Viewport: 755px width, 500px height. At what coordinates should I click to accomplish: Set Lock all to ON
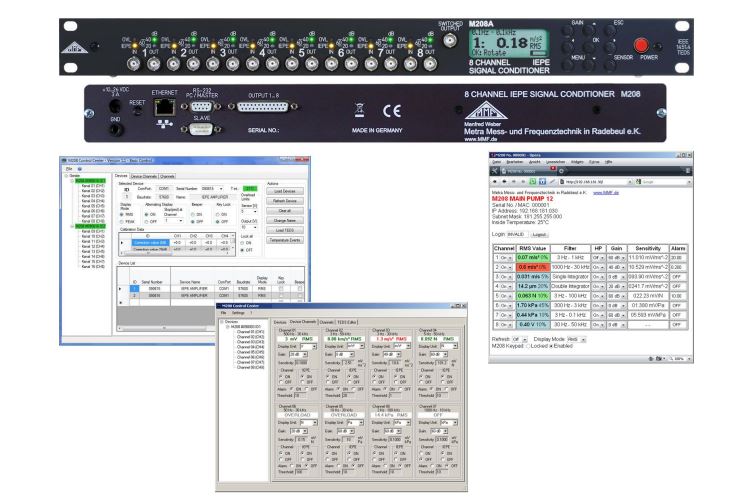242,243
